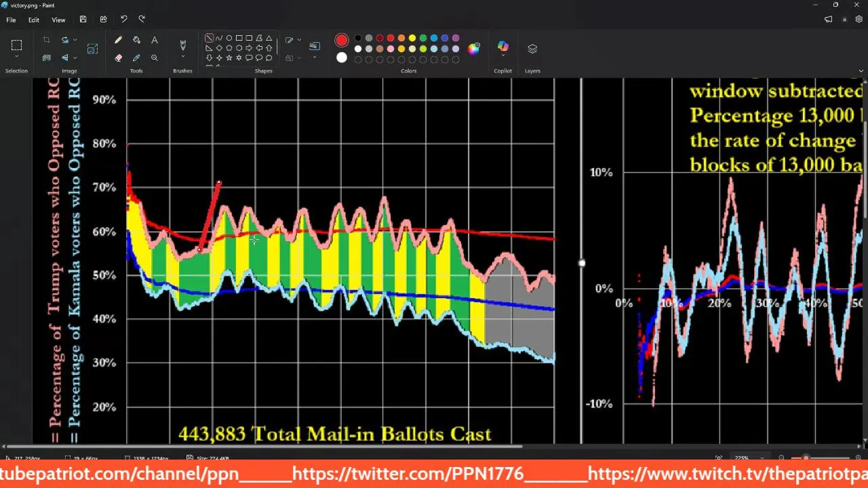Select the Five-point star shape
Image resolution: width=868 pixels, height=488 pixels.
pyautogui.click(x=229, y=58)
